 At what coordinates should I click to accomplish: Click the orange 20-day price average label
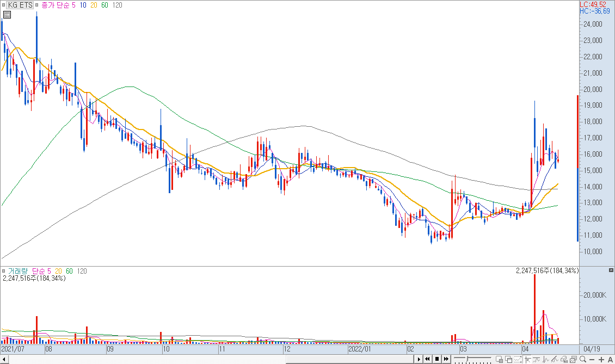click(94, 5)
